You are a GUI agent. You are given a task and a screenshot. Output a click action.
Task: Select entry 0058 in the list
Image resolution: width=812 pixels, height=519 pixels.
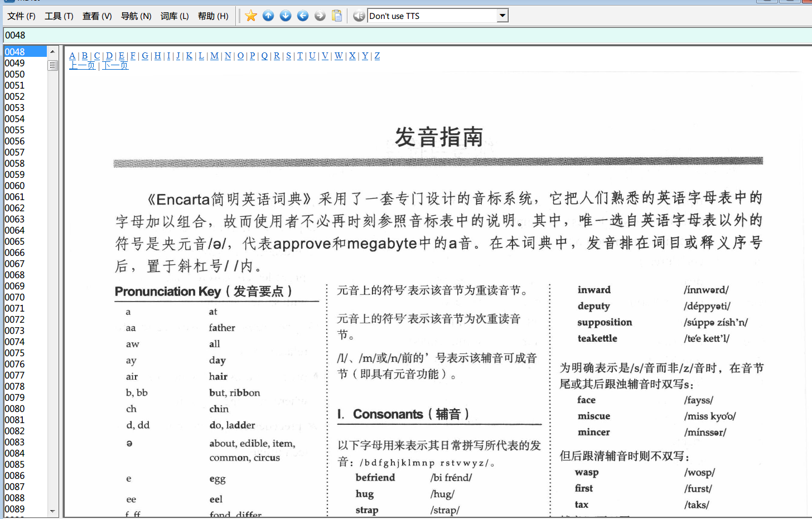pos(25,163)
